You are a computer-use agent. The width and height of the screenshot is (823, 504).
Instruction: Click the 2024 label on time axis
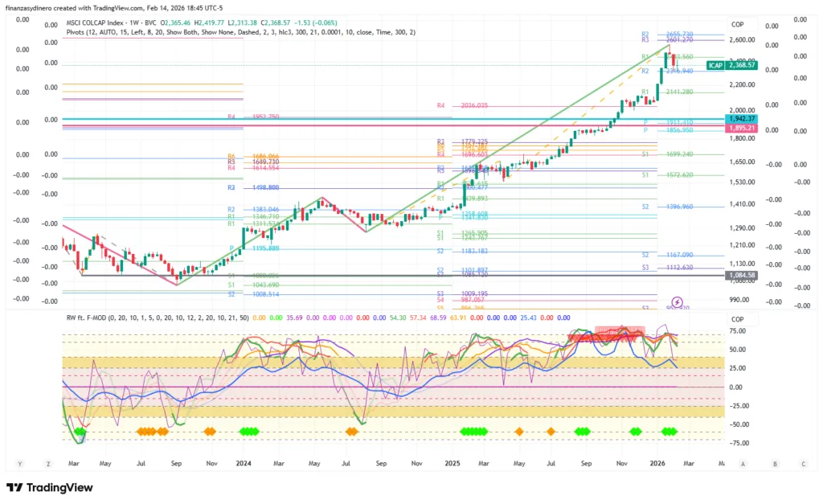click(245, 464)
